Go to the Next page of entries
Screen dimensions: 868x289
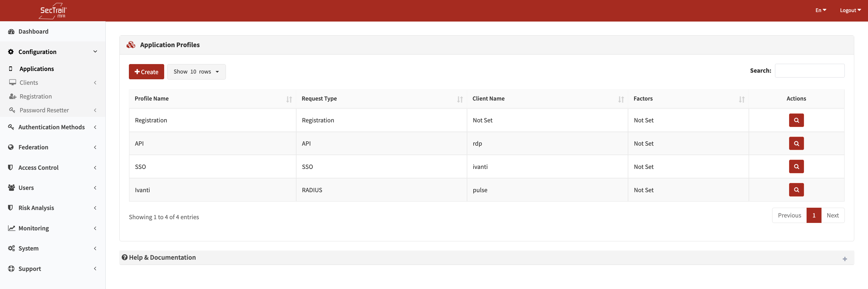(x=832, y=215)
